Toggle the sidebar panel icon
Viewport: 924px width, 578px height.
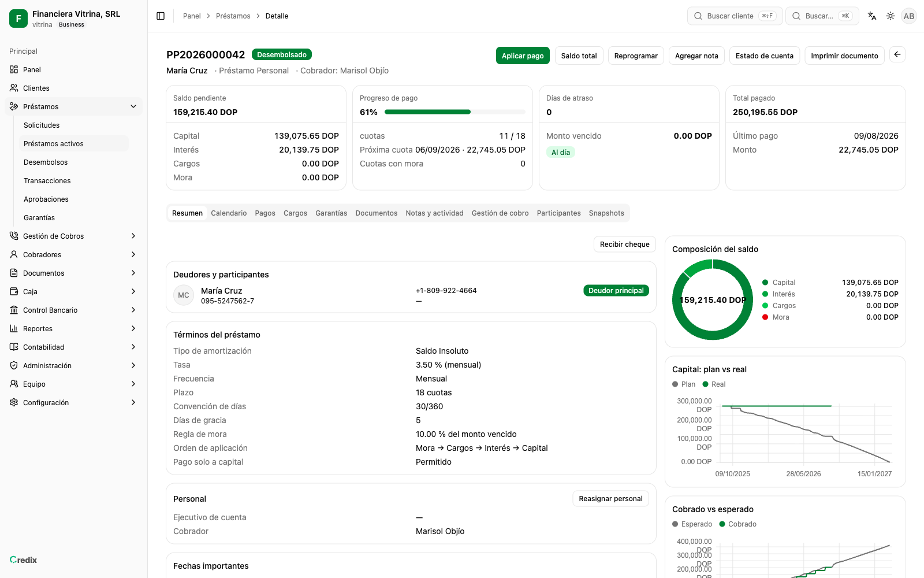click(x=161, y=16)
